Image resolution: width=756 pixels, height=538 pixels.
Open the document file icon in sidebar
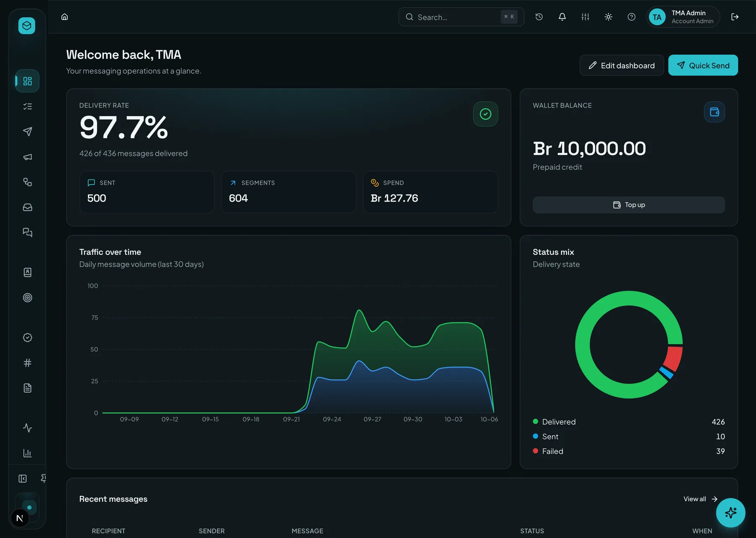(27, 388)
